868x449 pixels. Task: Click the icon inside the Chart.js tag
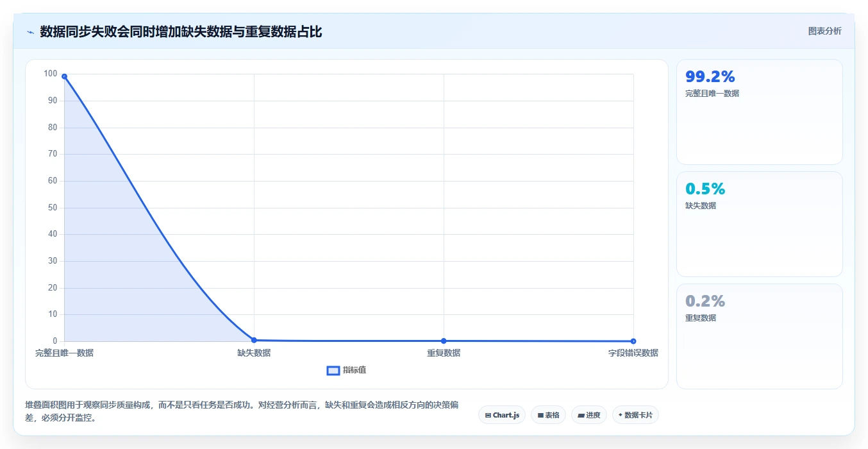click(x=488, y=416)
